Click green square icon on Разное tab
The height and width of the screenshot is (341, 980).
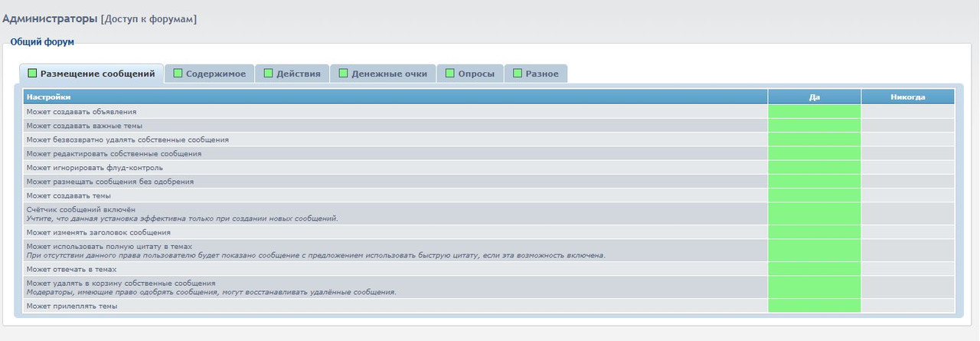tap(518, 74)
